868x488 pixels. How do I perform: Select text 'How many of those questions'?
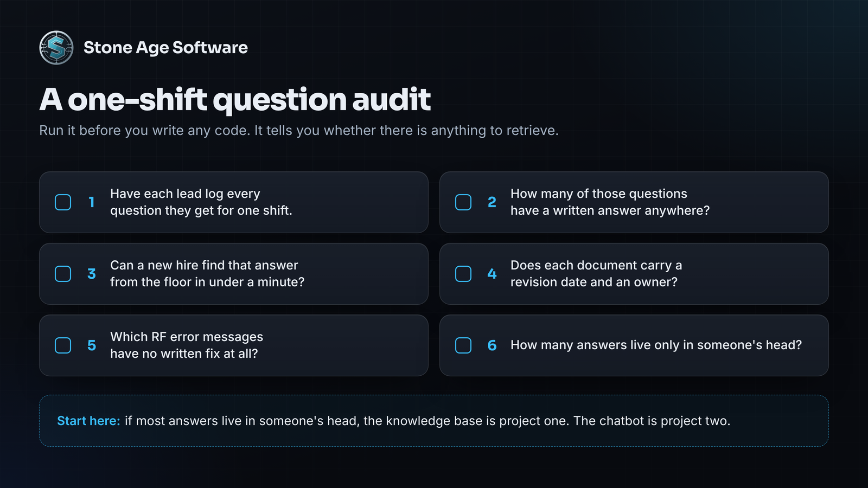[599, 194]
